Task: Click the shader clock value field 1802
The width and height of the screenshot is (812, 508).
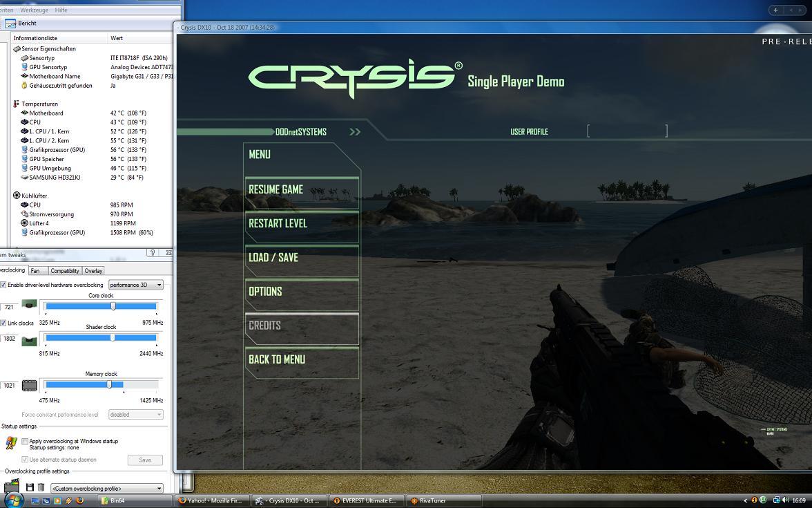Action: point(9,339)
